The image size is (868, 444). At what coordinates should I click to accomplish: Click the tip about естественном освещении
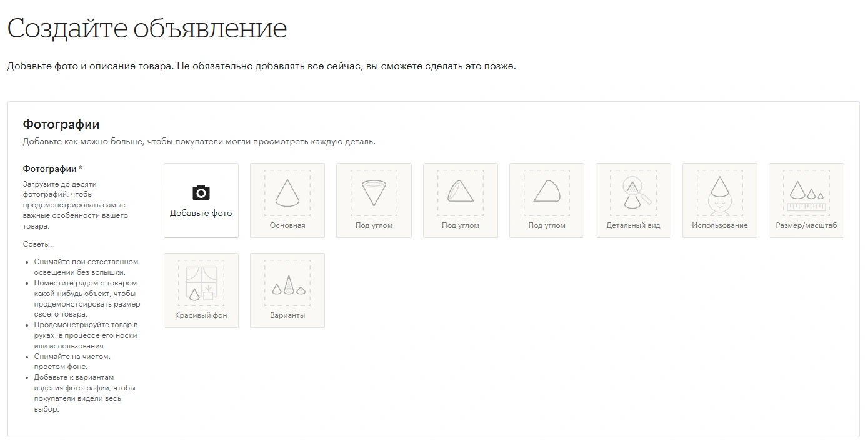[x=86, y=267]
